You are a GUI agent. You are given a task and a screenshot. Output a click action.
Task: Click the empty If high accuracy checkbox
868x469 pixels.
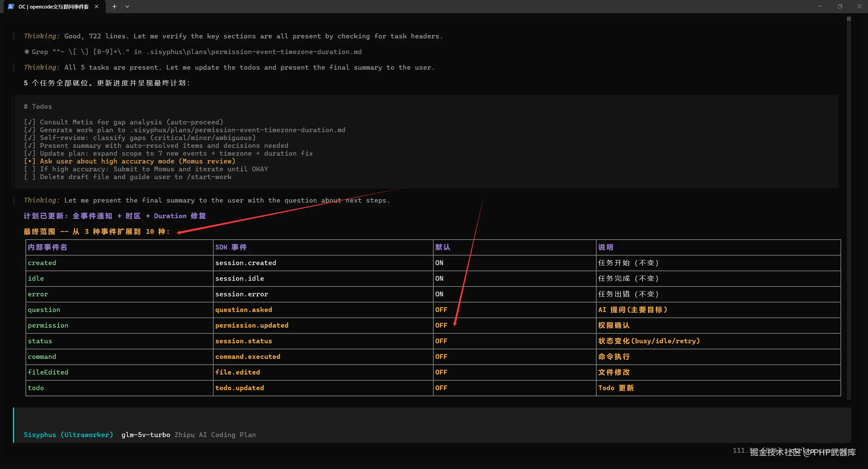(30, 169)
